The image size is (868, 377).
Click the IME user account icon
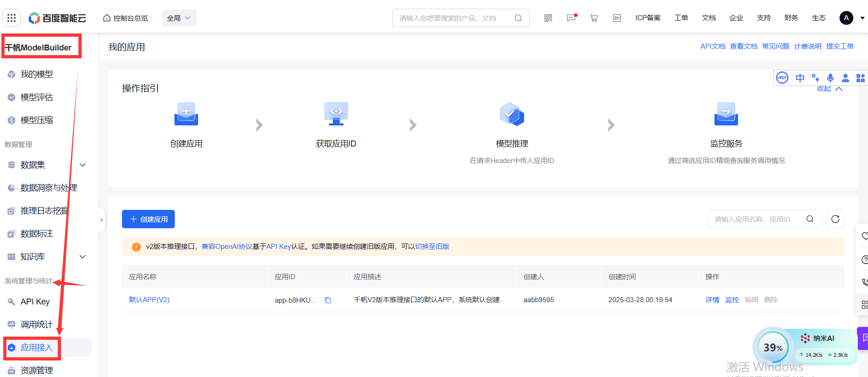click(x=846, y=78)
